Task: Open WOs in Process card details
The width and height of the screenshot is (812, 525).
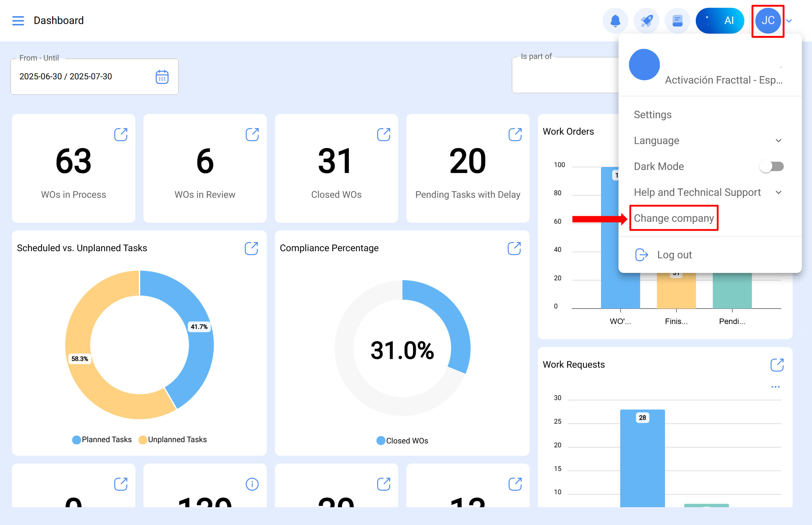Action: pyautogui.click(x=121, y=134)
